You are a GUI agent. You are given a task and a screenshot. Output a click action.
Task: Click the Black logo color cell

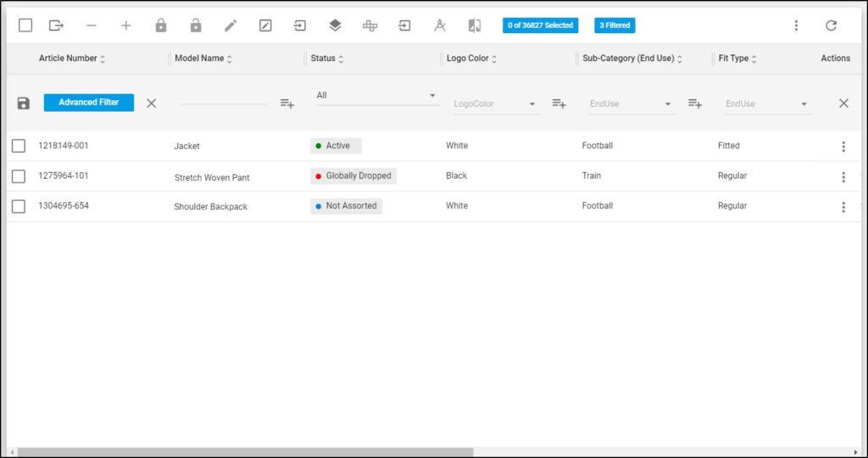click(x=457, y=176)
